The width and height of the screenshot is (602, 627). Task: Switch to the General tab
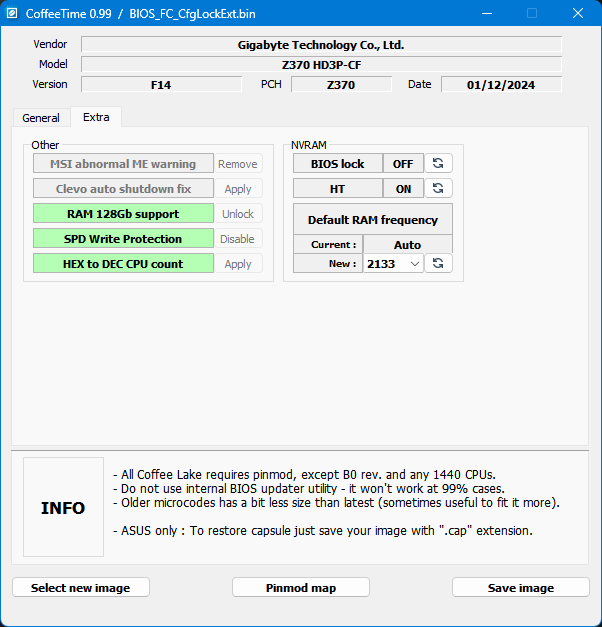[41, 118]
